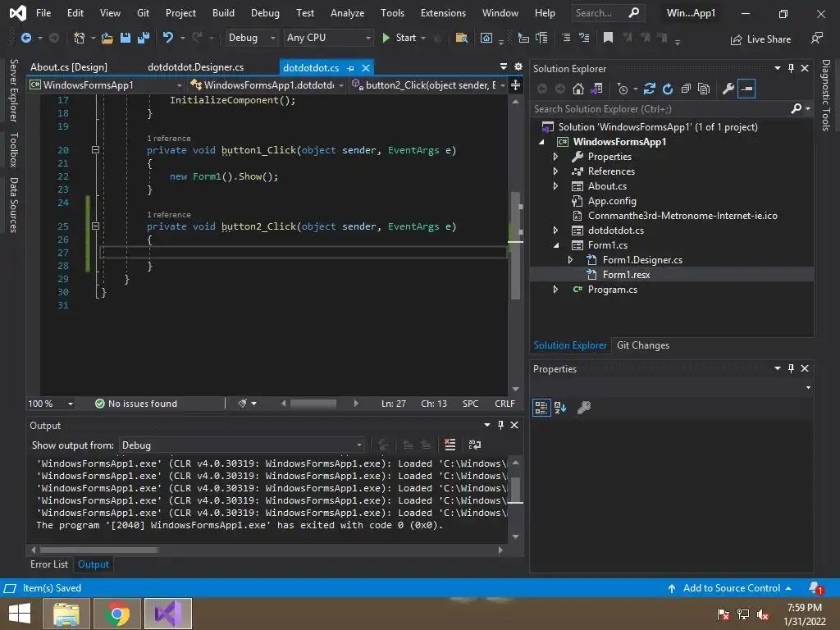Save the current file with Save icon

point(126,38)
